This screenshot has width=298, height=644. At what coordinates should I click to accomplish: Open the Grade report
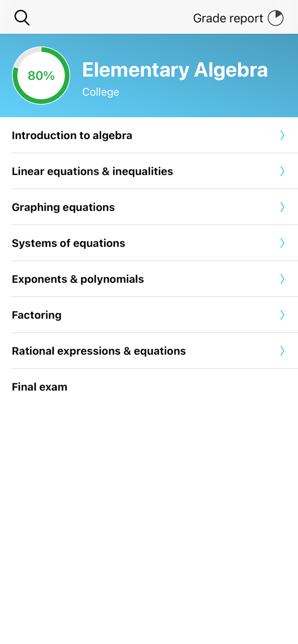pyautogui.click(x=228, y=18)
